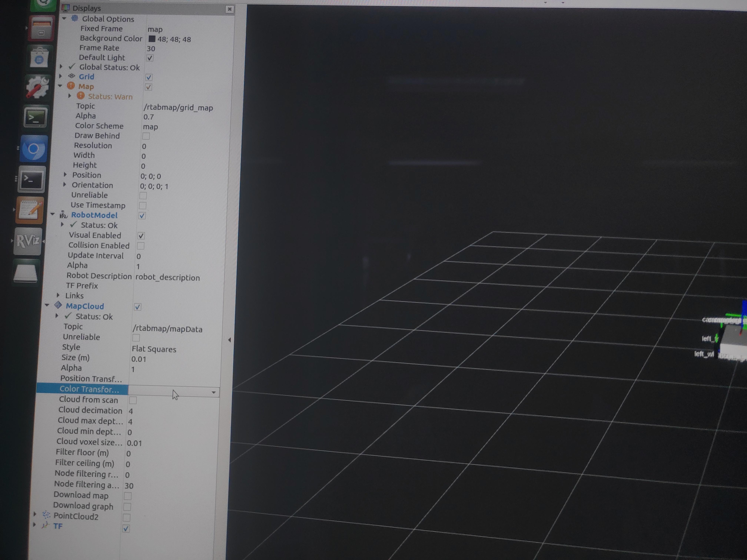Disable the Grid display checkbox
The image size is (747, 560).
[149, 77]
